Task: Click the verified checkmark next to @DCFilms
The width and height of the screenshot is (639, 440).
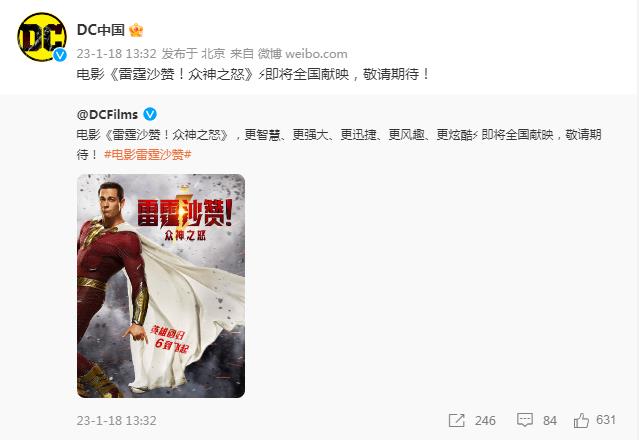Action: tap(150, 114)
